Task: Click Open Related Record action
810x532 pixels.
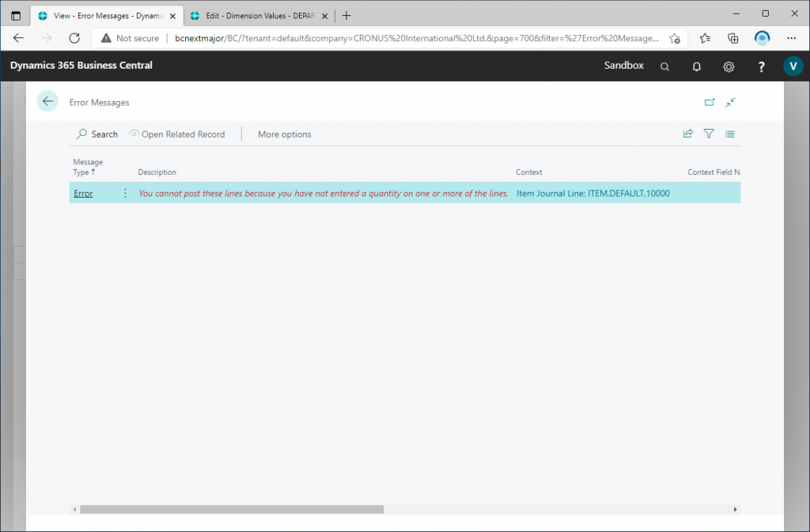Action: (176, 134)
